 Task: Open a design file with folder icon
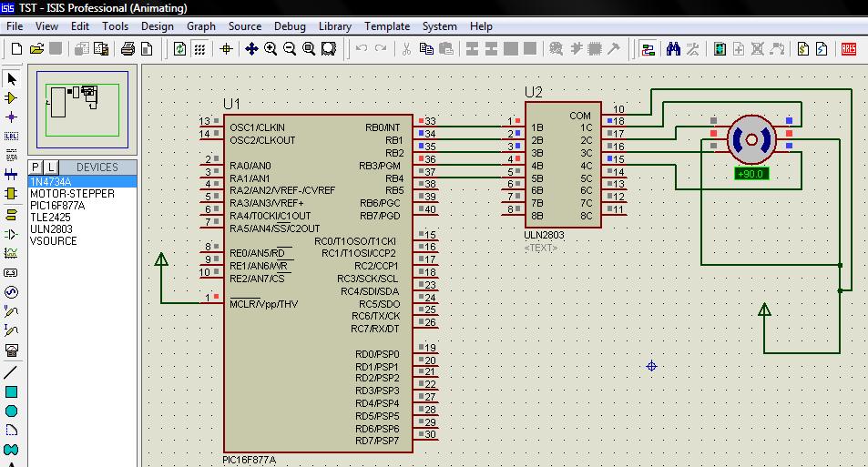(x=36, y=48)
